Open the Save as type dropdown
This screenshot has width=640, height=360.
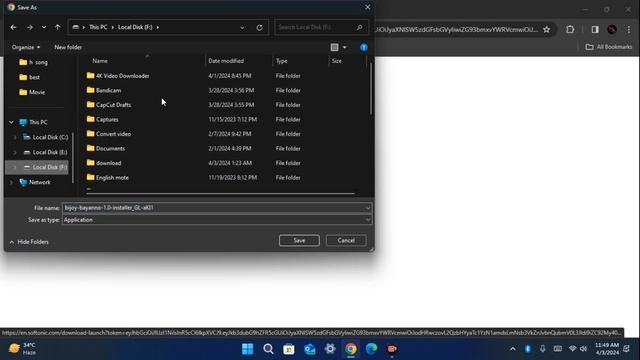pos(217,220)
